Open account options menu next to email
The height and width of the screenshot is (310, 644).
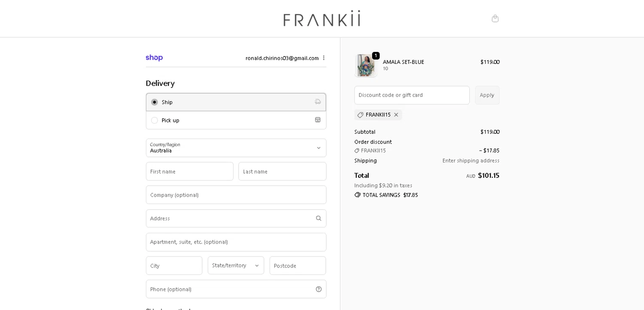pos(324,58)
